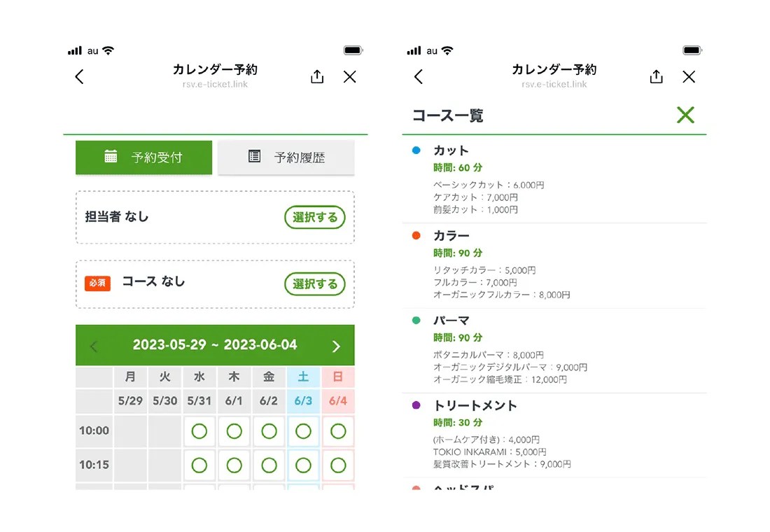Tap the back arrow on the reservation screen
The image size is (770, 532).
tap(79, 76)
